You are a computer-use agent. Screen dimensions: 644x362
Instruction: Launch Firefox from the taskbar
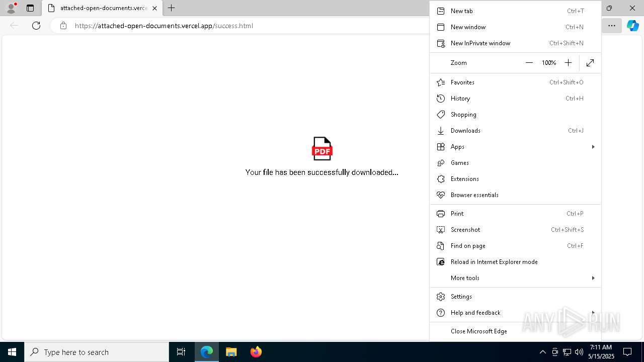[256, 352]
